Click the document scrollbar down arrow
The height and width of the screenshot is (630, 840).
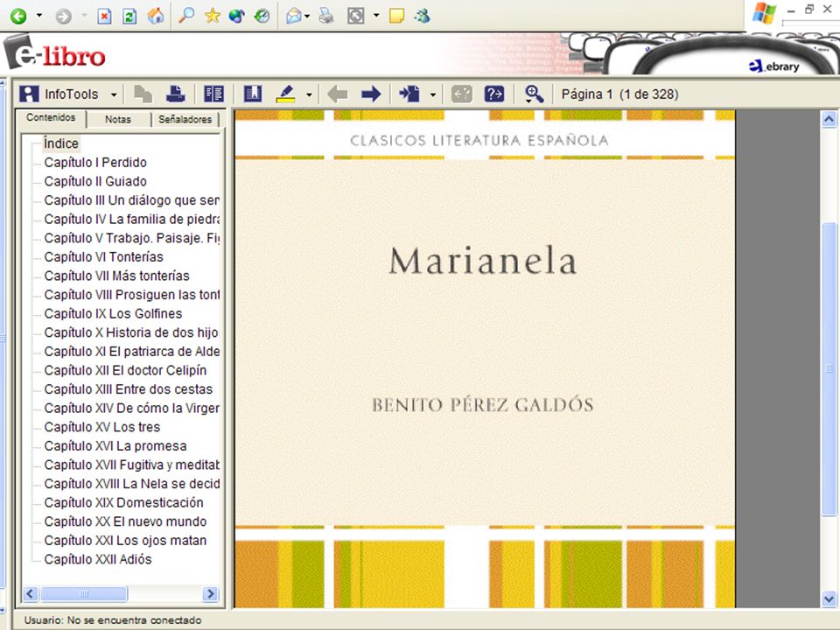coord(829,598)
